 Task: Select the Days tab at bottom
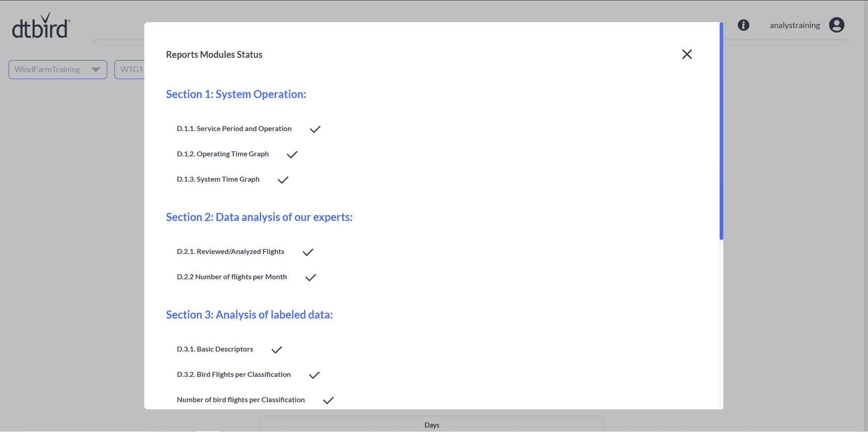click(432, 425)
